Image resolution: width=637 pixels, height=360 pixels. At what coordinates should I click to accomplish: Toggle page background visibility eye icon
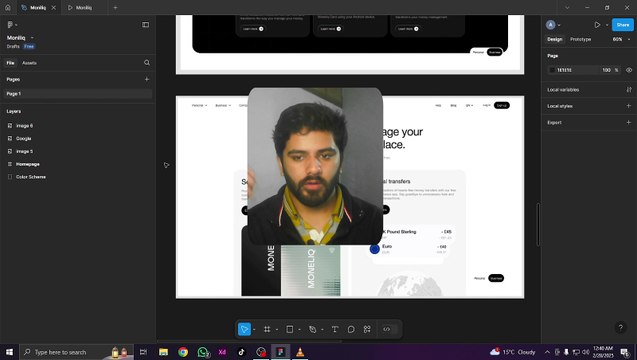(x=629, y=70)
